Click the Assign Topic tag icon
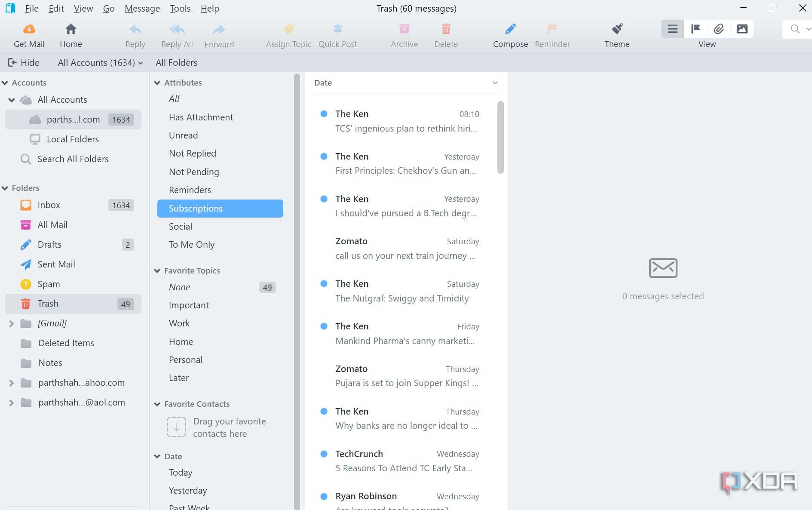Viewport: 812px width, 510px height. coord(289,29)
